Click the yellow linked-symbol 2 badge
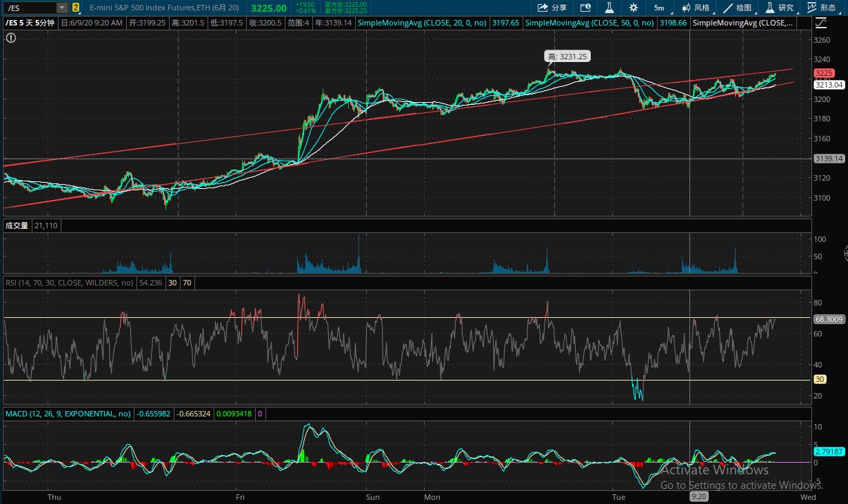Screen dimensions: 848x504 click(x=75, y=8)
